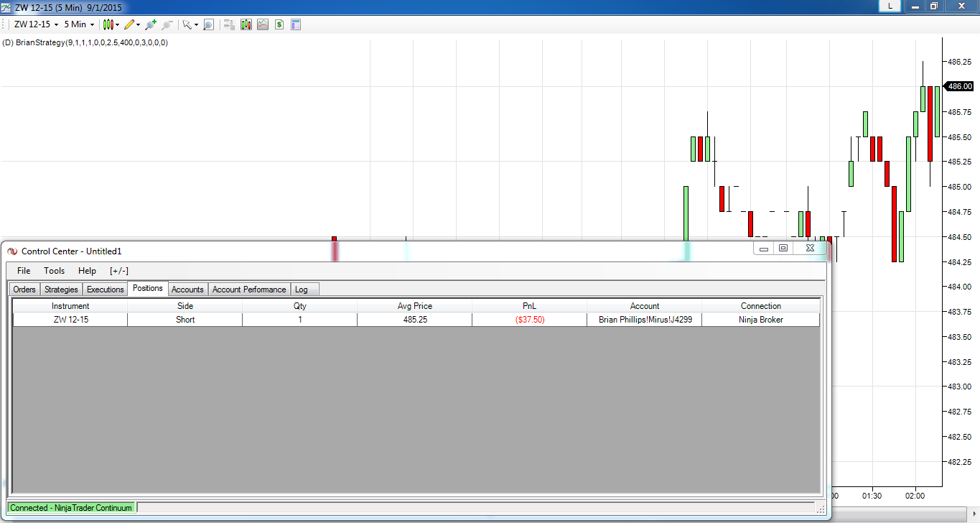Click the ($37.50) PnL cell
This screenshot has width=980, height=523.
(530, 320)
